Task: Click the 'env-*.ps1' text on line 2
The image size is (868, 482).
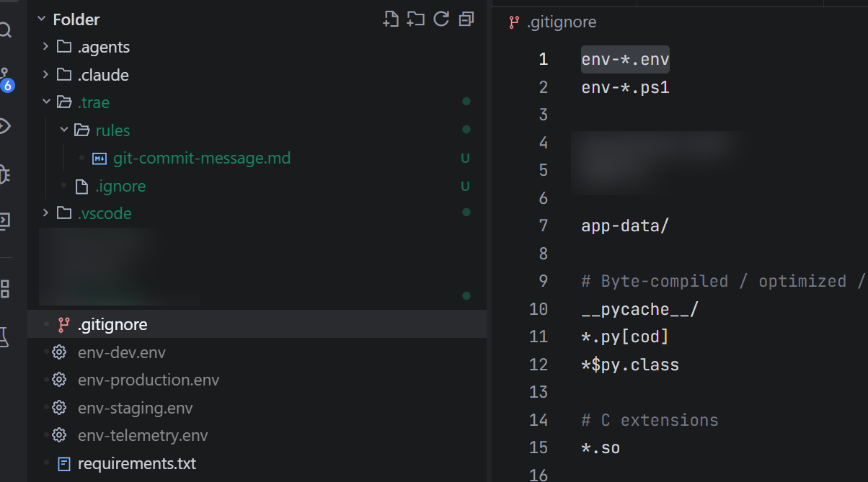Action: [x=626, y=88]
